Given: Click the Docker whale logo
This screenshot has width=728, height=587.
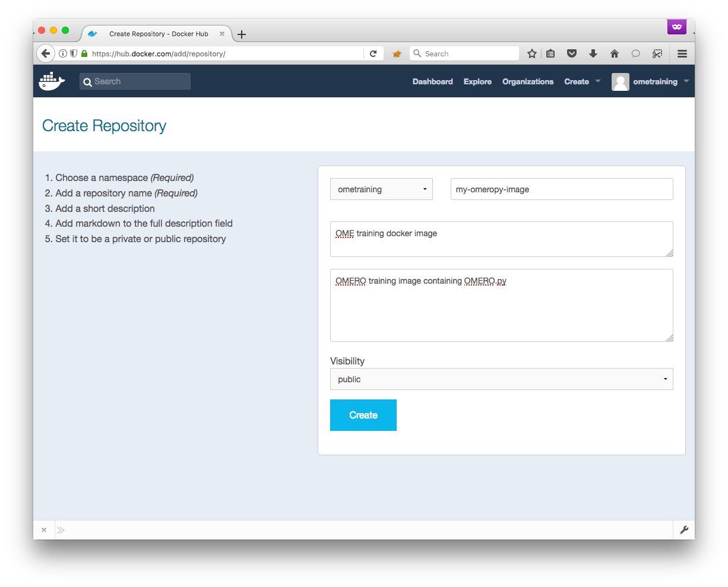Looking at the screenshot, I should pyautogui.click(x=52, y=81).
